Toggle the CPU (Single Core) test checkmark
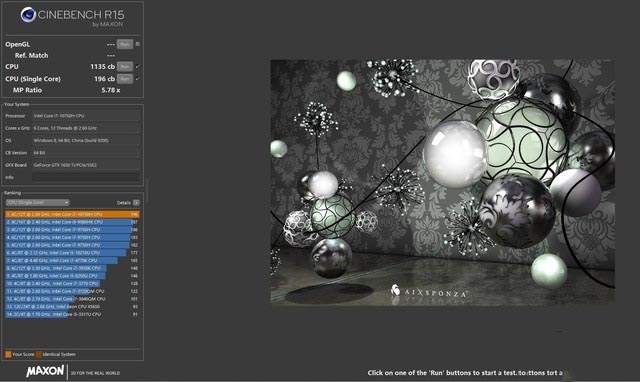 138,79
